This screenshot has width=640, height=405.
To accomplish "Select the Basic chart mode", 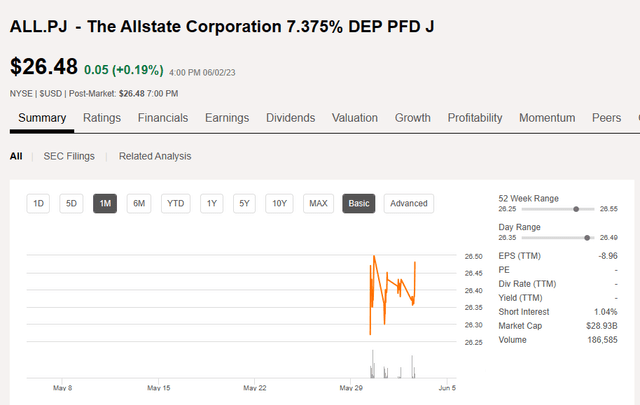I will pyautogui.click(x=359, y=203).
